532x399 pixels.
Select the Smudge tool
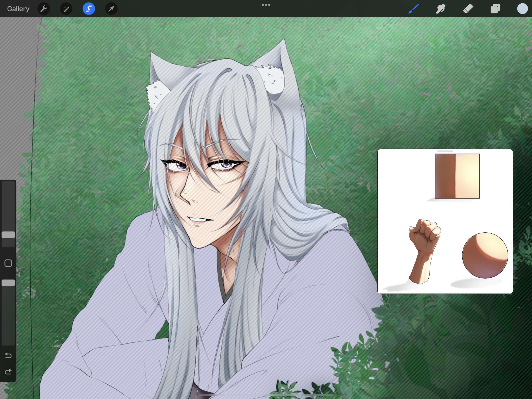coord(441,9)
